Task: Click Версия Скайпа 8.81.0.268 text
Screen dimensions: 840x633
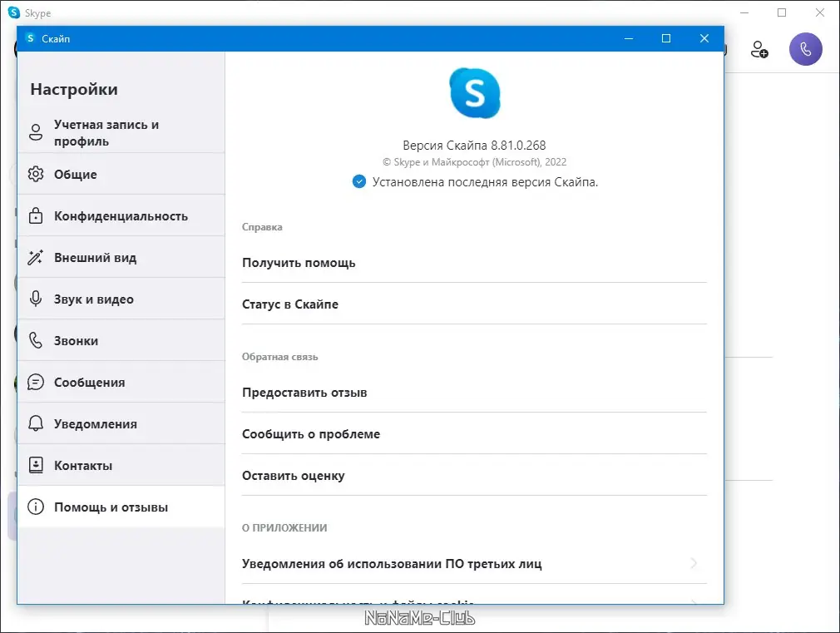Action: (x=474, y=146)
